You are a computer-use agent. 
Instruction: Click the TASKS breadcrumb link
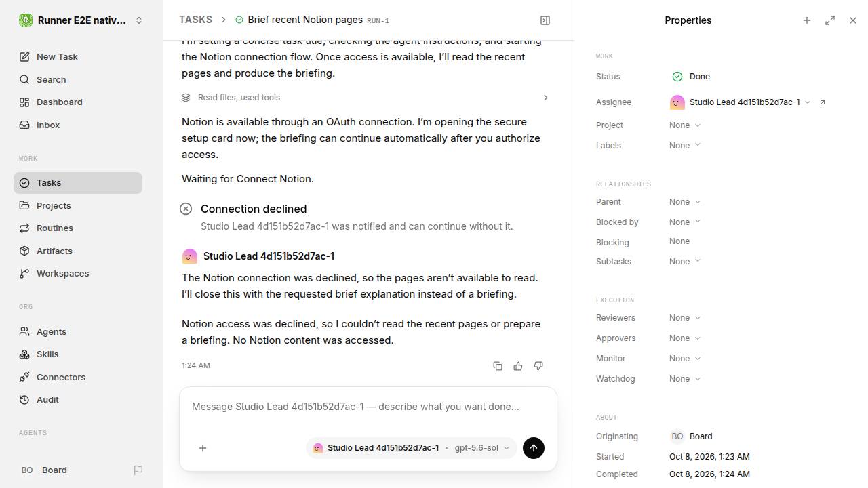tap(195, 20)
